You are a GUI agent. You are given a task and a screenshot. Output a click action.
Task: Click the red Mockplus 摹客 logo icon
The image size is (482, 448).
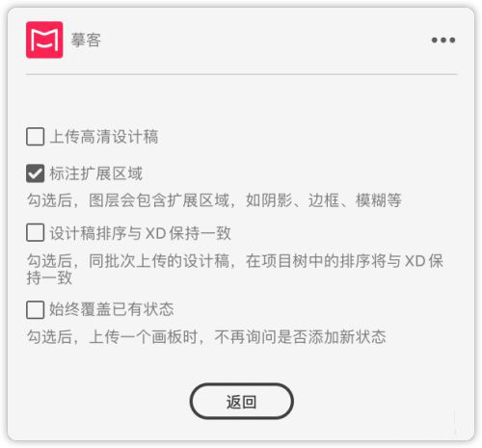point(44,40)
